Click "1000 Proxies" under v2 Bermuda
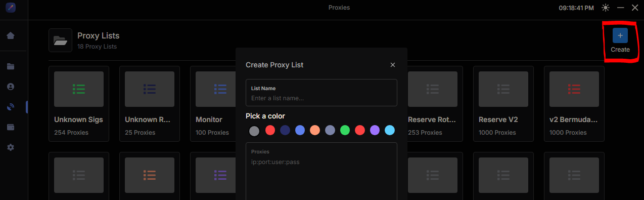The width and height of the screenshot is (644, 200). (568, 133)
